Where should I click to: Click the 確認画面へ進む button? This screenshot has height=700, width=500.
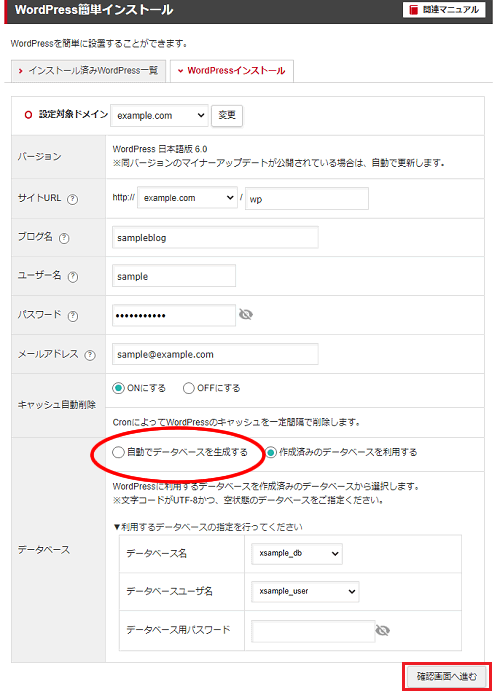tap(446, 676)
